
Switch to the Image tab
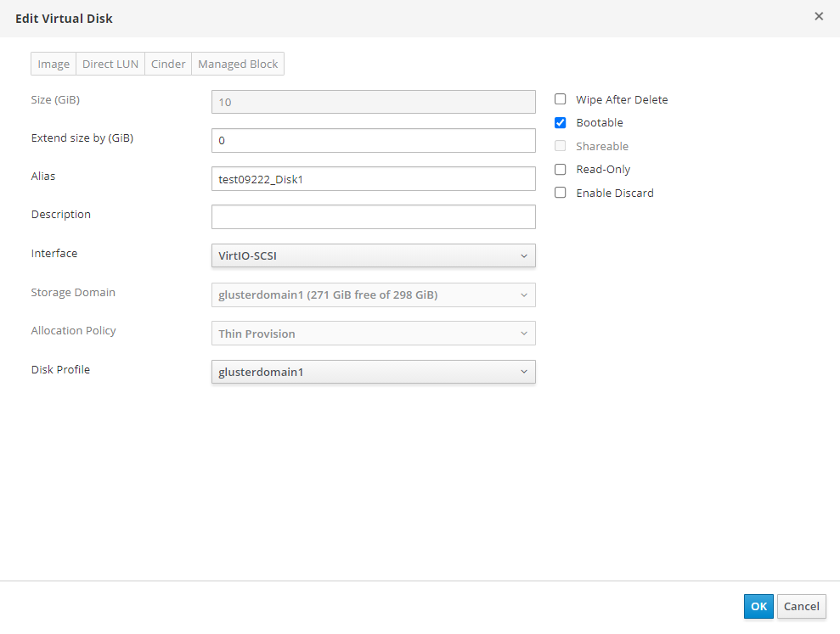(54, 65)
